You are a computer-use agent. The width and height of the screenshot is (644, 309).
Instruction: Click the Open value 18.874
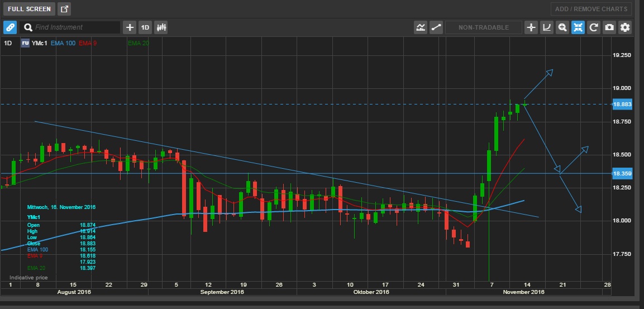[88, 225]
